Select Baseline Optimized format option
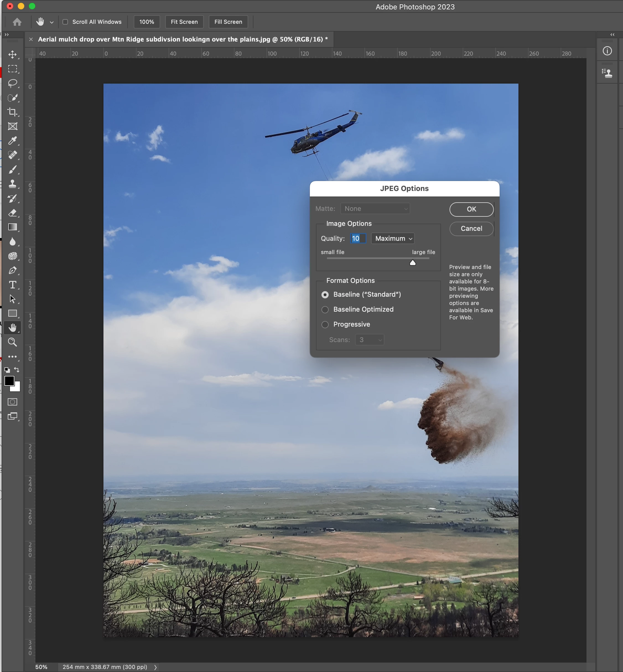This screenshot has width=623, height=672. pyautogui.click(x=325, y=309)
